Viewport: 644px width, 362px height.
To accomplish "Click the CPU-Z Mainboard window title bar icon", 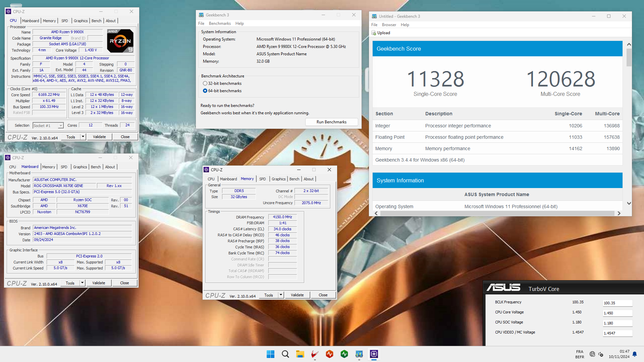I will [8, 158].
